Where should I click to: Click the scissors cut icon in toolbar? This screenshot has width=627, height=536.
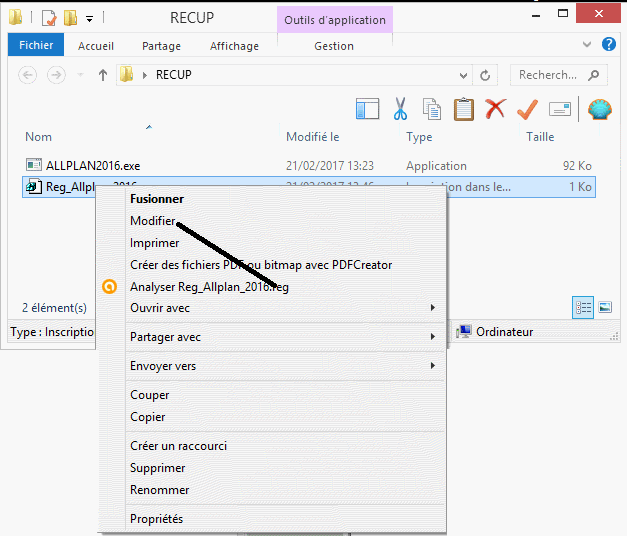pos(400,108)
